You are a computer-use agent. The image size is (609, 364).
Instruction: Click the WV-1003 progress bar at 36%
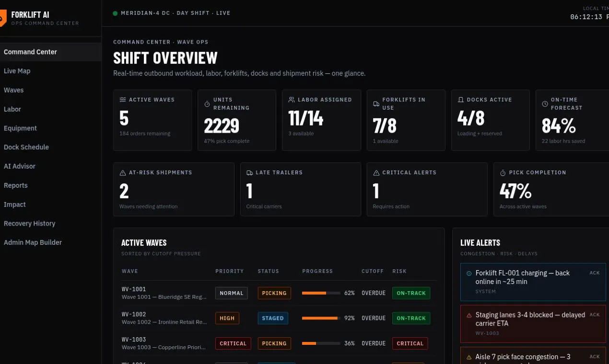(321, 343)
